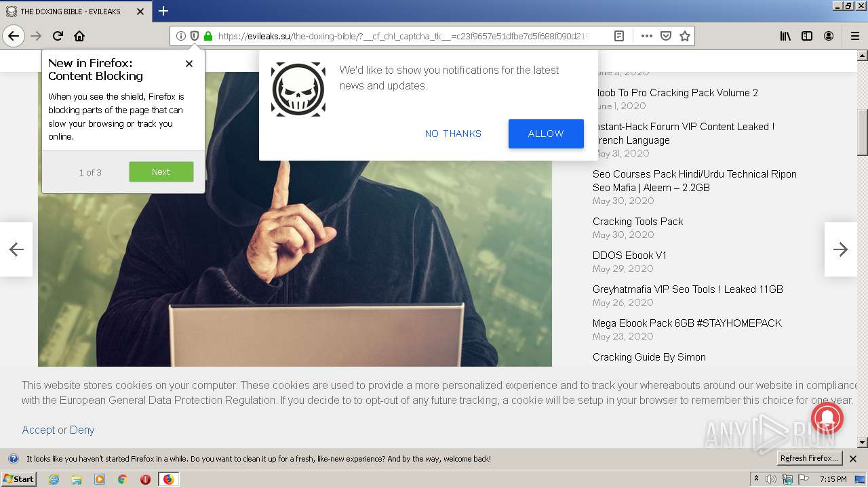The width and height of the screenshot is (868, 488).
Task: Save page to Pocket
Action: (666, 36)
